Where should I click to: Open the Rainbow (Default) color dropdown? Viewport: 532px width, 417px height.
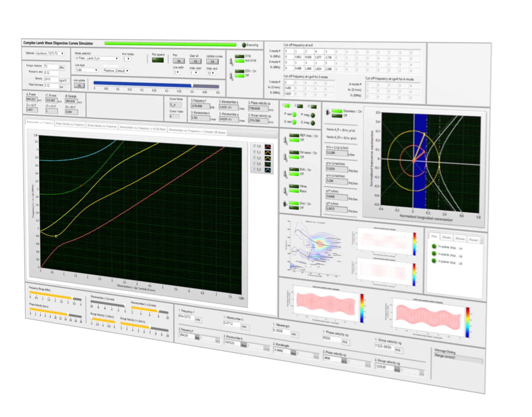[116, 70]
